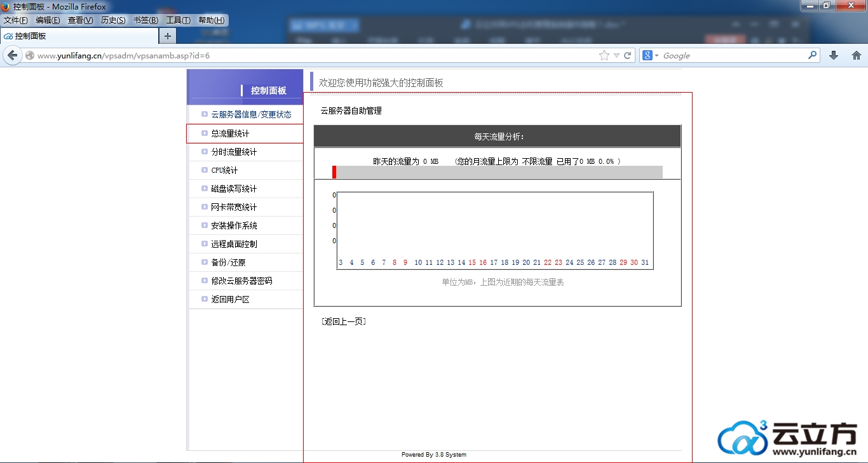Click the 云服务器自助管理 heading

pos(351,111)
